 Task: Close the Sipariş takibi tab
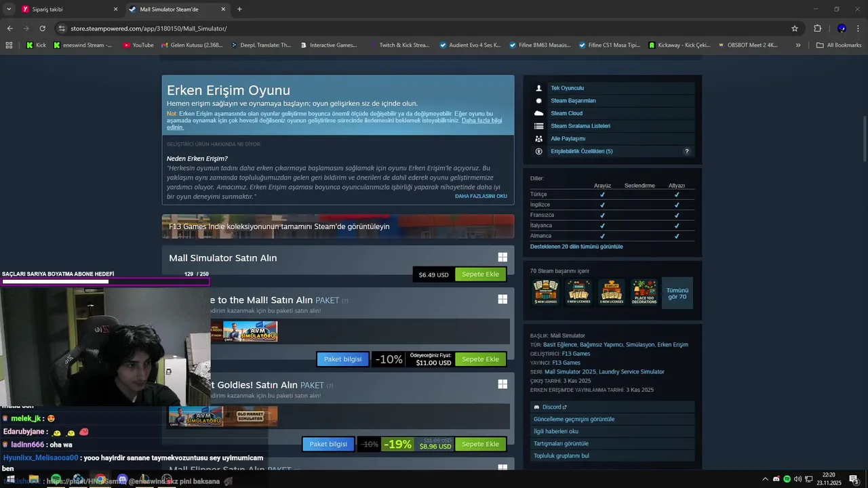coord(115,9)
